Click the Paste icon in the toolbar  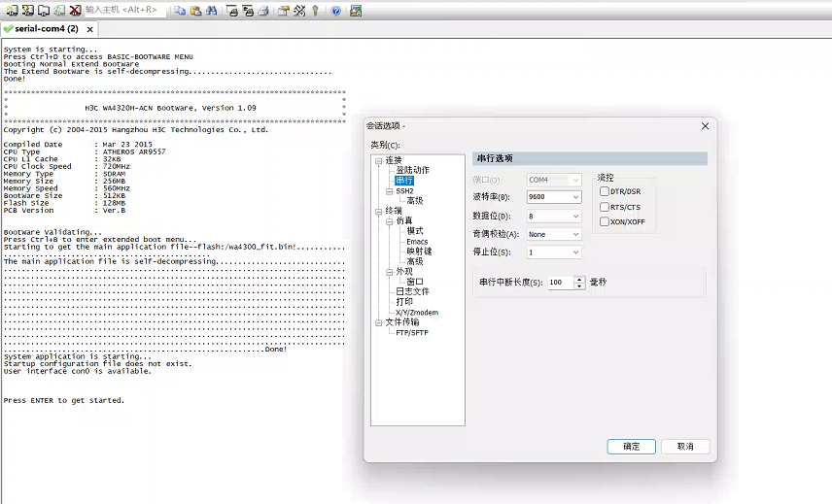click(x=195, y=11)
